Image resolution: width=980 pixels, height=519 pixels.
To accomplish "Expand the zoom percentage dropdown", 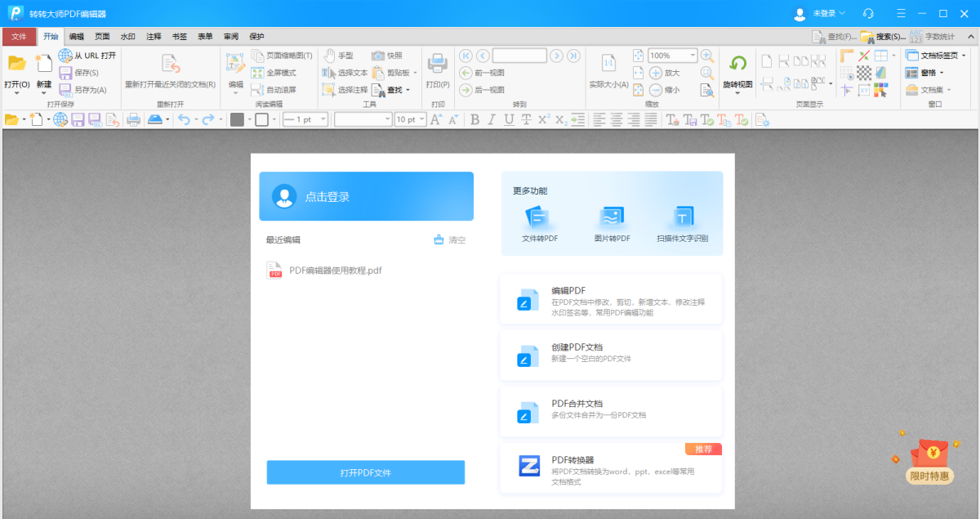I will [x=693, y=56].
